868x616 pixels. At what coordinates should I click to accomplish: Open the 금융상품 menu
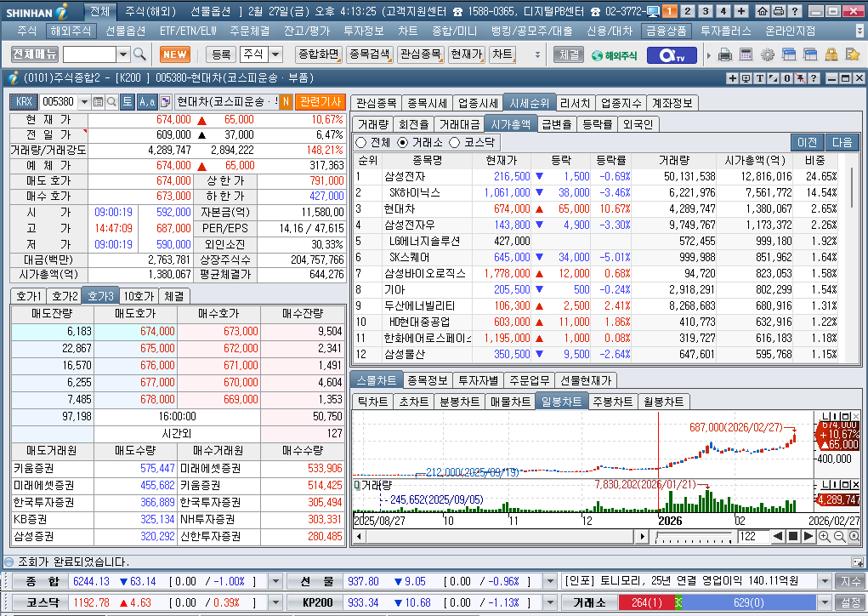tap(666, 31)
